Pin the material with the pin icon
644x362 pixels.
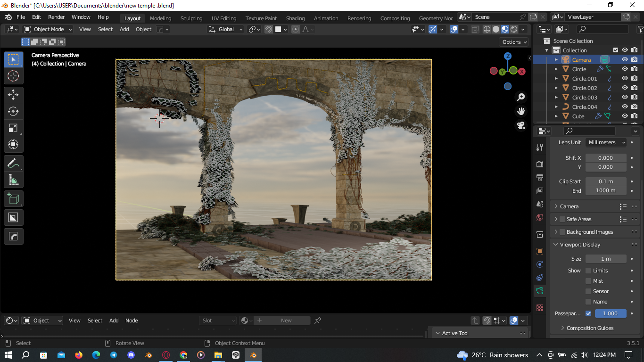point(318,321)
